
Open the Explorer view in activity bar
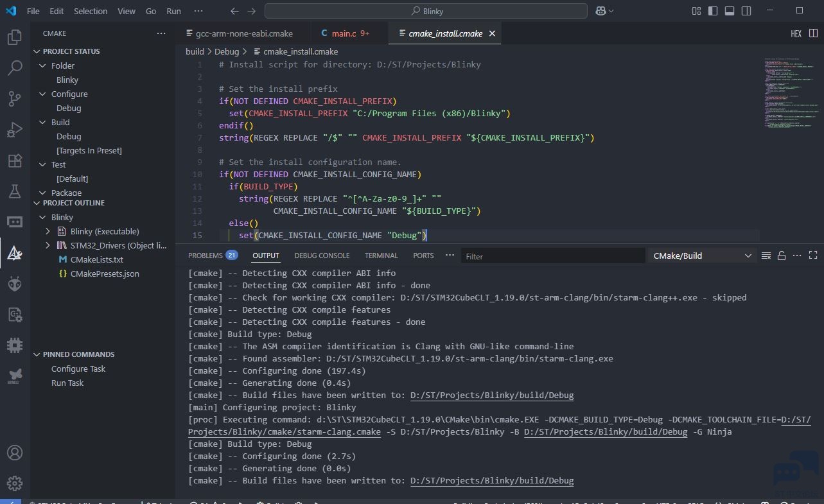[15, 37]
